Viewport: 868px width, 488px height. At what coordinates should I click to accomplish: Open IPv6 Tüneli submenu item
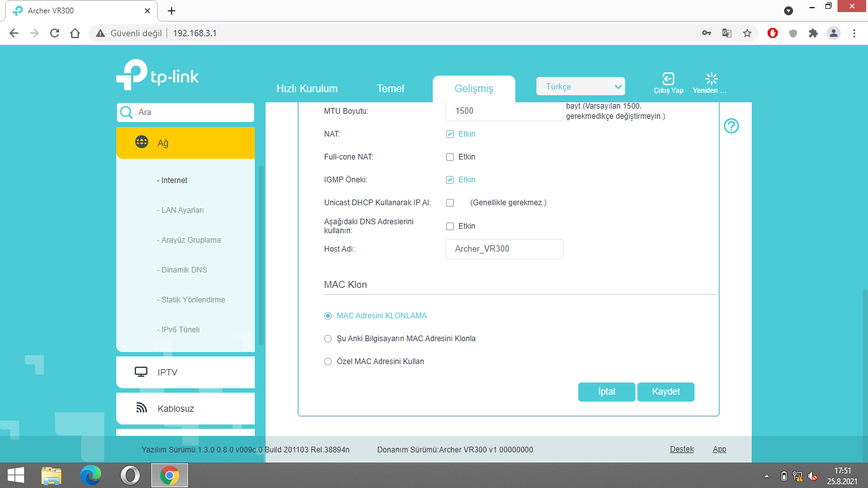(x=178, y=330)
